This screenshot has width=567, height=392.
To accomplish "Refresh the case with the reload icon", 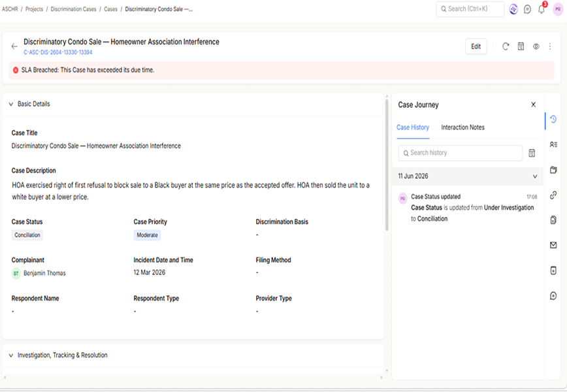I will (x=506, y=46).
